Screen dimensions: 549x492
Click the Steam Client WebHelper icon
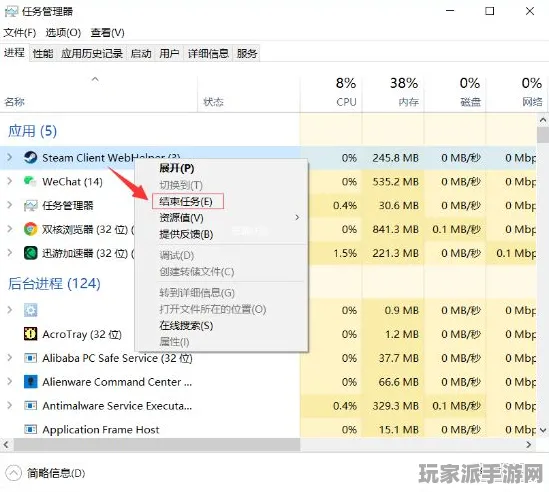coord(30,157)
